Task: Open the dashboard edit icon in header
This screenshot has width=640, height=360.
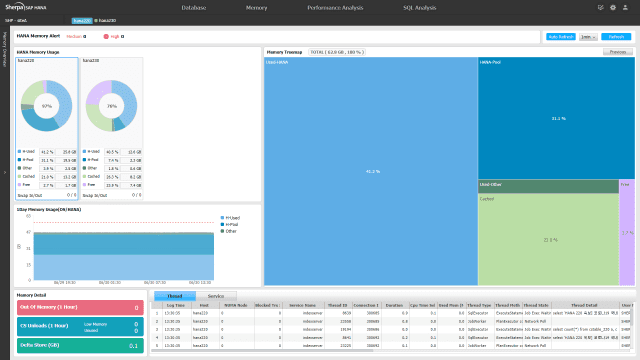Action: (600, 7)
